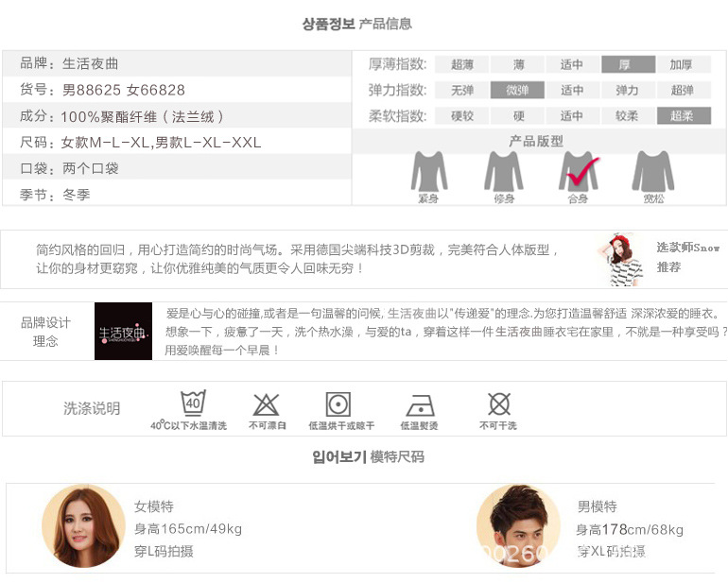Click the 产品版型 heading
The image size is (728, 583).
point(536,141)
